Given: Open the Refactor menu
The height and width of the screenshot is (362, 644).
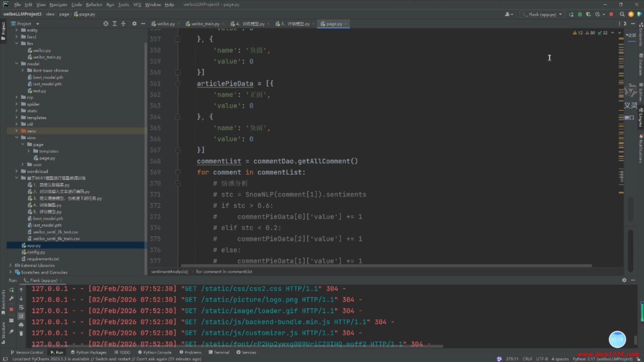Looking at the screenshot, I should click(x=94, y=5).
